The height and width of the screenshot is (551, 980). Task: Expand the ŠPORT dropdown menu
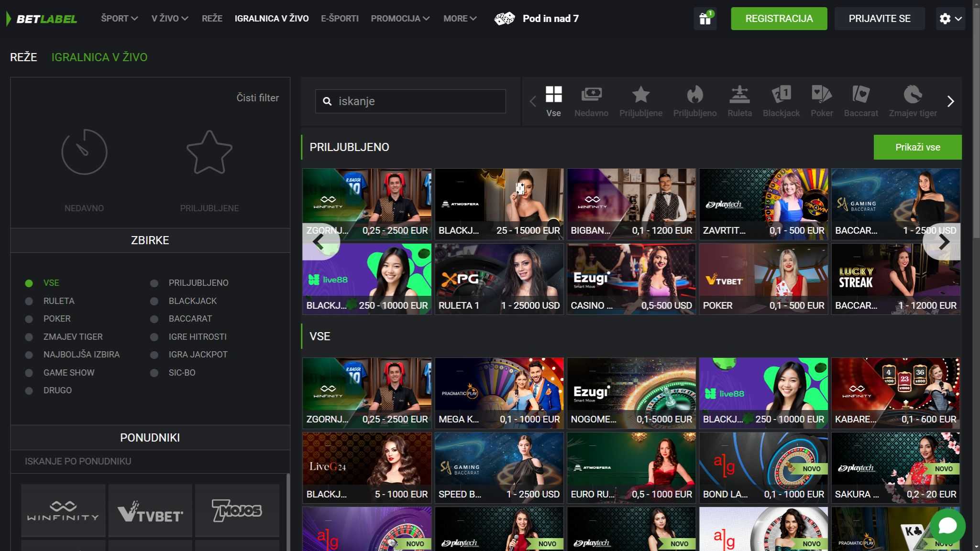tap(120, 19)
